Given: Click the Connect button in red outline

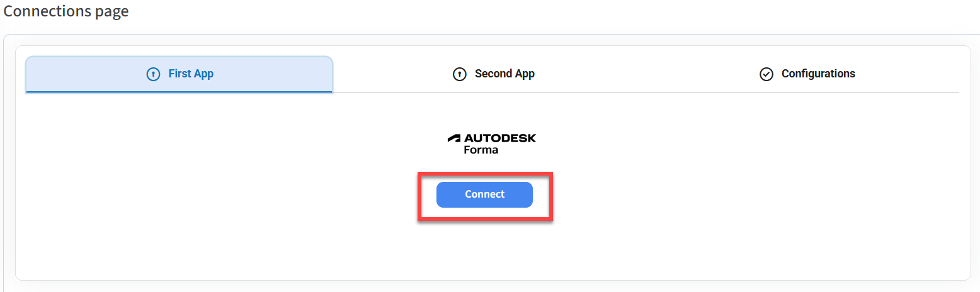Looking at the screenshot, I should [x=484, y=194].
